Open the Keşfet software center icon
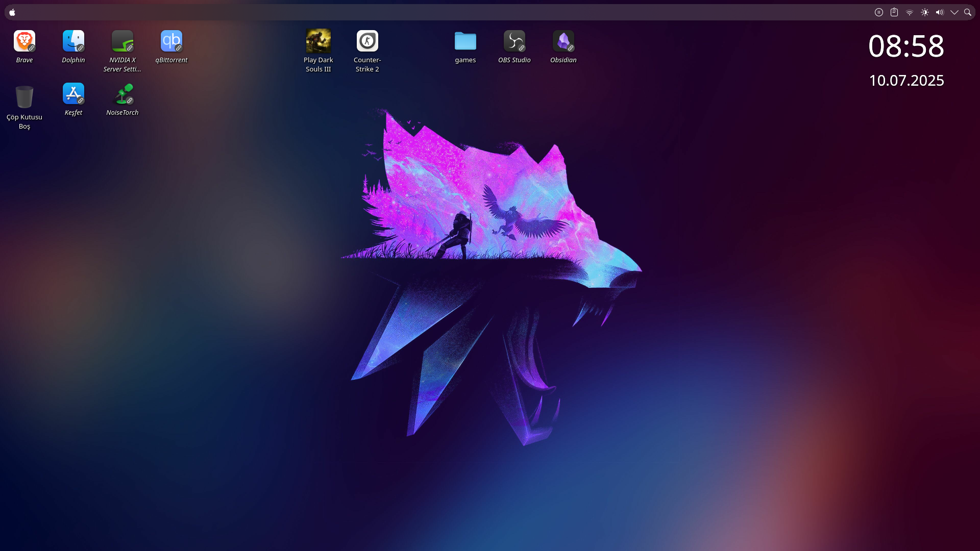 pyautogui.click(x=73, y=94)
